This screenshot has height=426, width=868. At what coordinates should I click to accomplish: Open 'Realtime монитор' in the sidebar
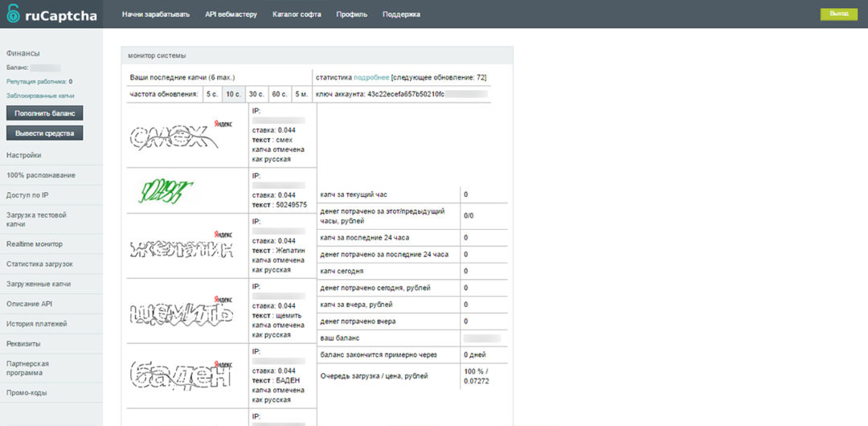[35, 244]
